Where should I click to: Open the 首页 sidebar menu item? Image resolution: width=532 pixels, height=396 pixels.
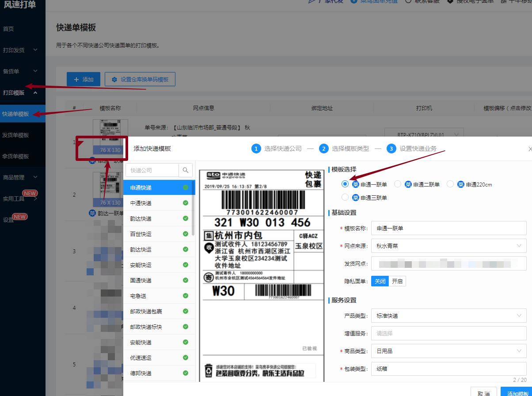(x=10, y=28)
